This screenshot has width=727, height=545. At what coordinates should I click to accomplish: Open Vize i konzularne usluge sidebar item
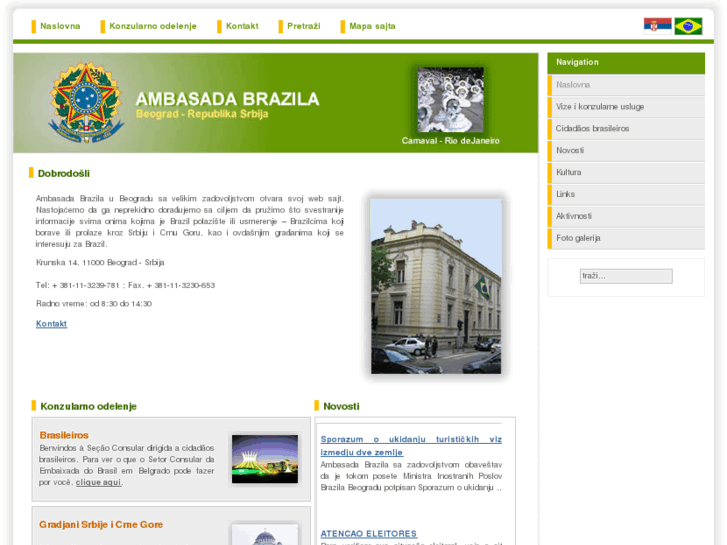click(626, 107)
